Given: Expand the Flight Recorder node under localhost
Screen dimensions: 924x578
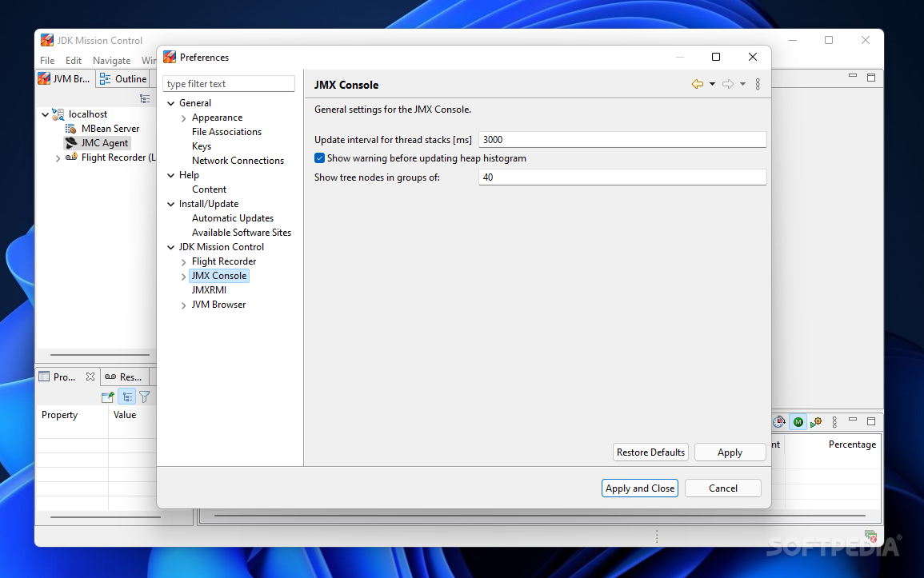Looking at the screenshot, I should (x=58, y=158).
